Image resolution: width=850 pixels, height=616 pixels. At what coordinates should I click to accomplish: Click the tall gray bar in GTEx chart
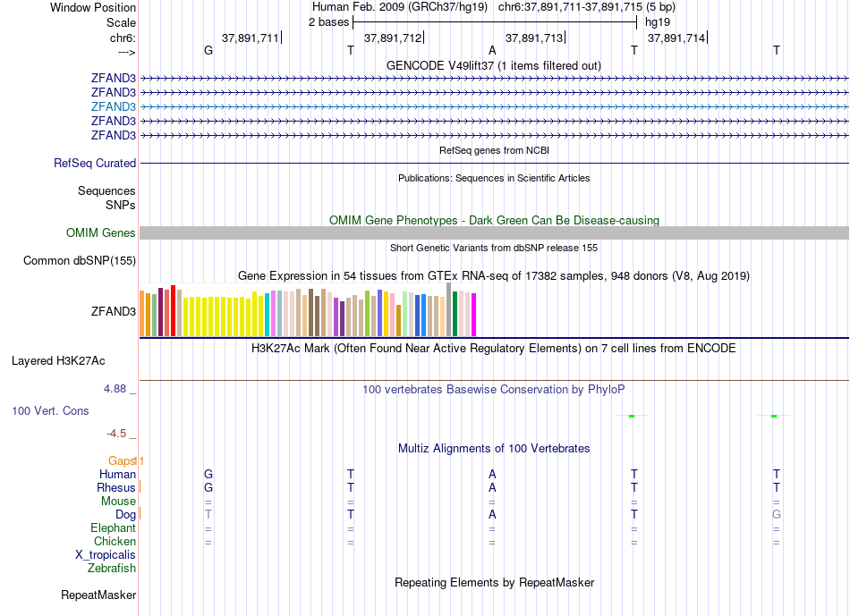click(x=449, y=309)
